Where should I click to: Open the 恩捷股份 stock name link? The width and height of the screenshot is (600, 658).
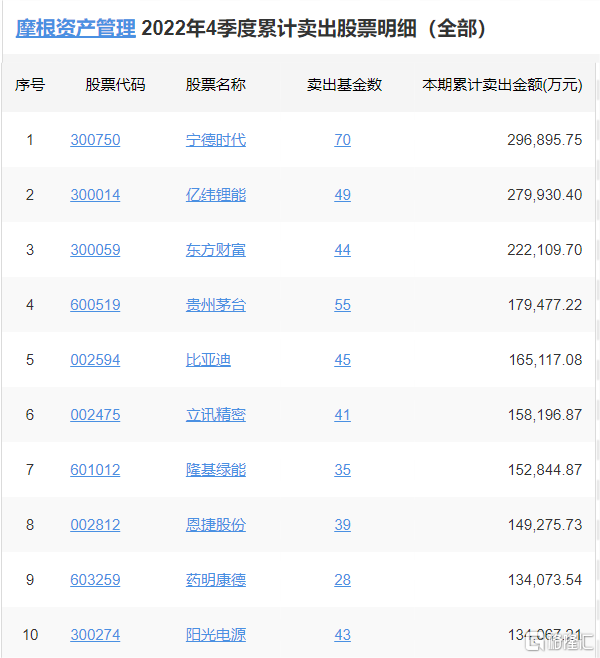[216, 525]
